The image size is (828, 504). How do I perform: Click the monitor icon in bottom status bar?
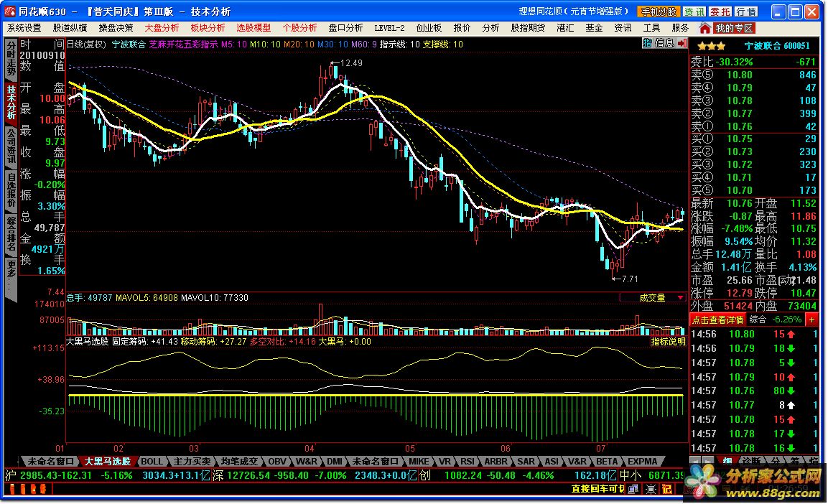pyautogui.click(x=633, y=489)
